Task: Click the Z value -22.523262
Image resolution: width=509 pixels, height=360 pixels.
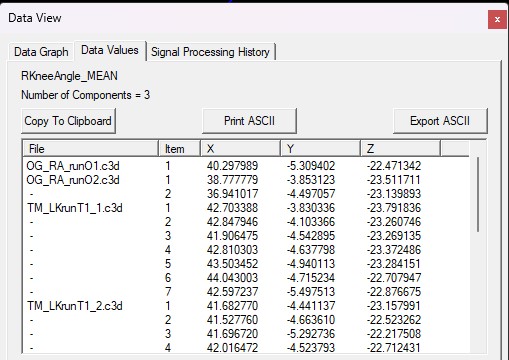Action: pos(394,320)
